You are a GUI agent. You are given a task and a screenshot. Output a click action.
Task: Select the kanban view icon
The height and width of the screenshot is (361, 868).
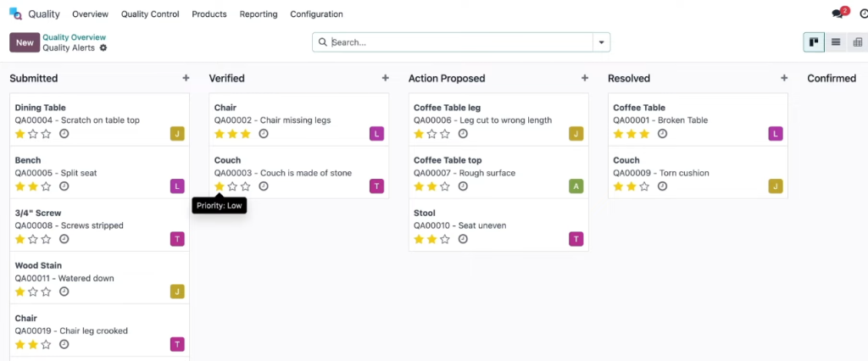point(814,42)
